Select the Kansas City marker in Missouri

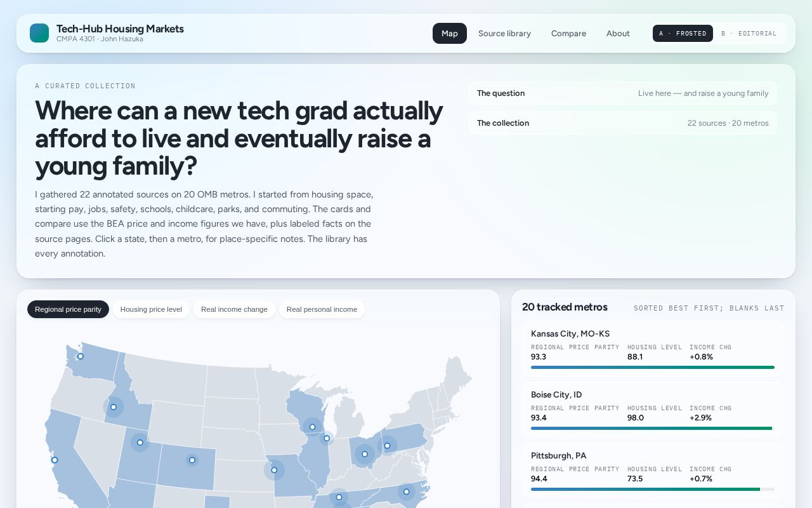coord(274,470)
